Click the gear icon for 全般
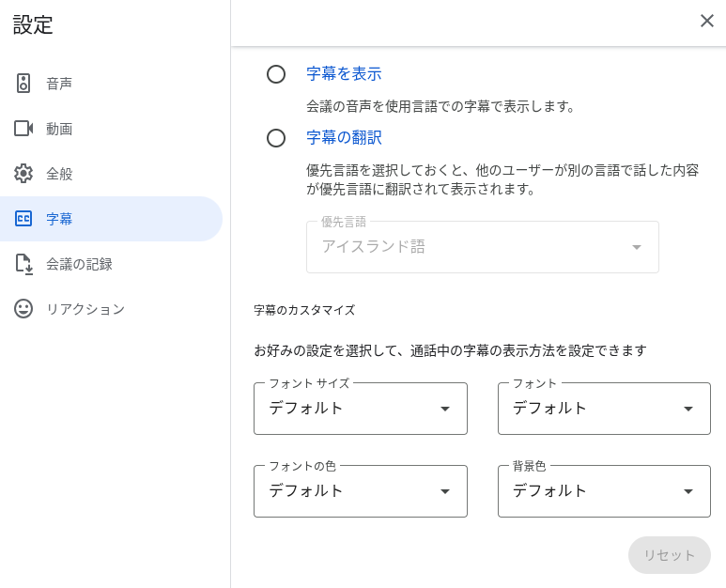Screen dimensions: 726x588 (23, 174)
